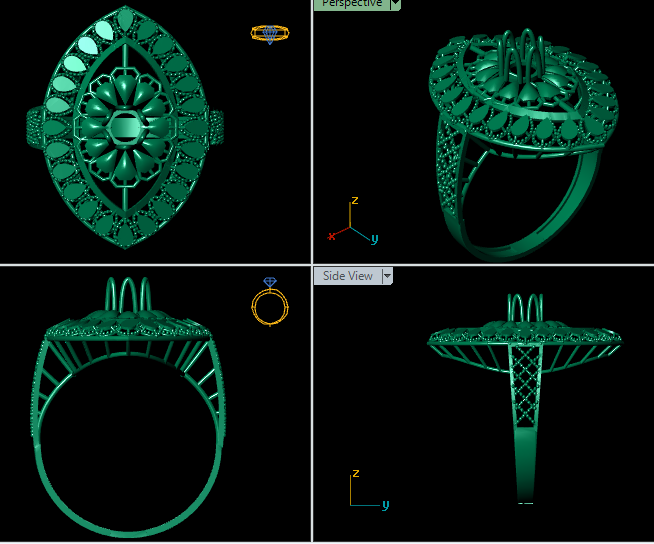Click the top-view ring orientation icon
The image size is (654, 544).
click(x=270, y=33)
